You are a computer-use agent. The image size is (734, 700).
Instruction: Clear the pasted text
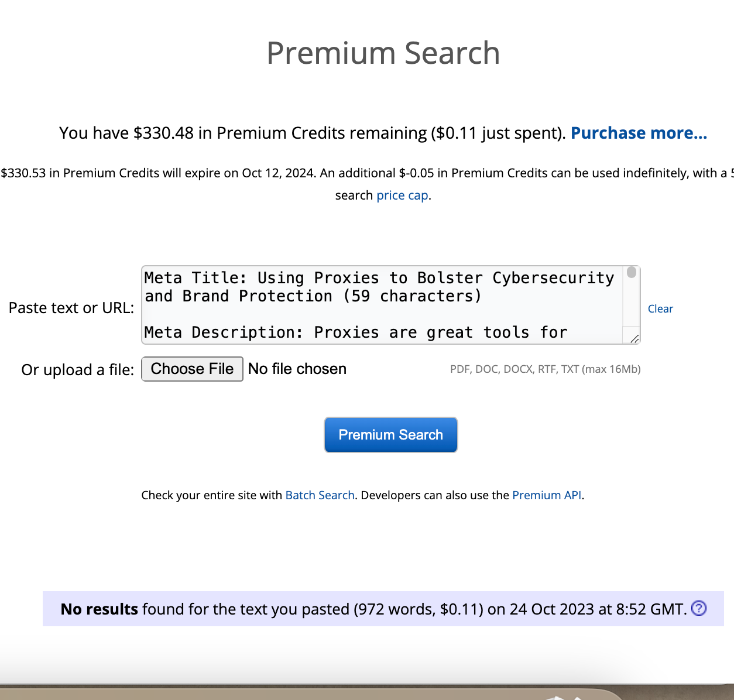point(660,308)
